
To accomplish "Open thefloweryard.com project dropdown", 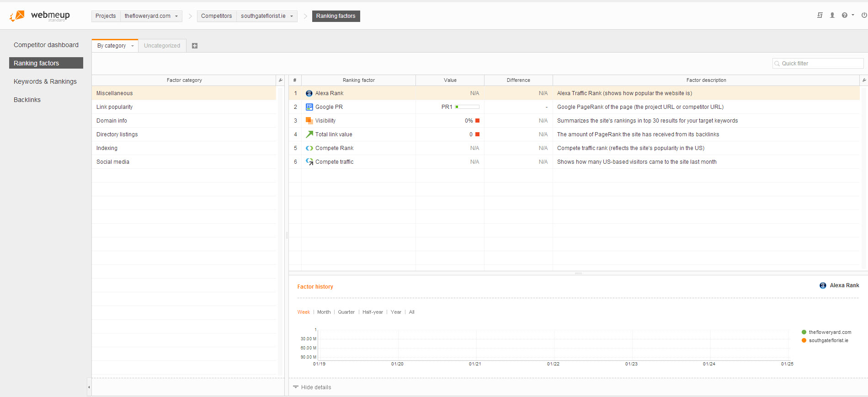I will pos(176,16).
